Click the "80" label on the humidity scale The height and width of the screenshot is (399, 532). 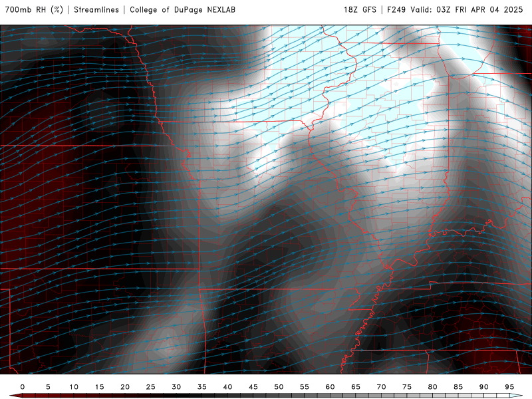point(432,387)
